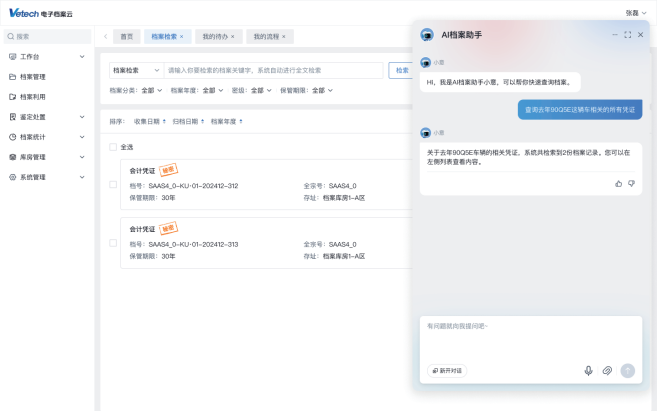Open the second 会计凭证 record title

click(142, 229)
